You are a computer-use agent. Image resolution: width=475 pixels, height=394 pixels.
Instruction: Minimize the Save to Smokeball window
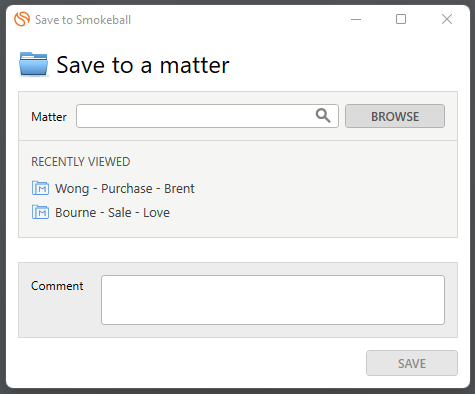356,19
